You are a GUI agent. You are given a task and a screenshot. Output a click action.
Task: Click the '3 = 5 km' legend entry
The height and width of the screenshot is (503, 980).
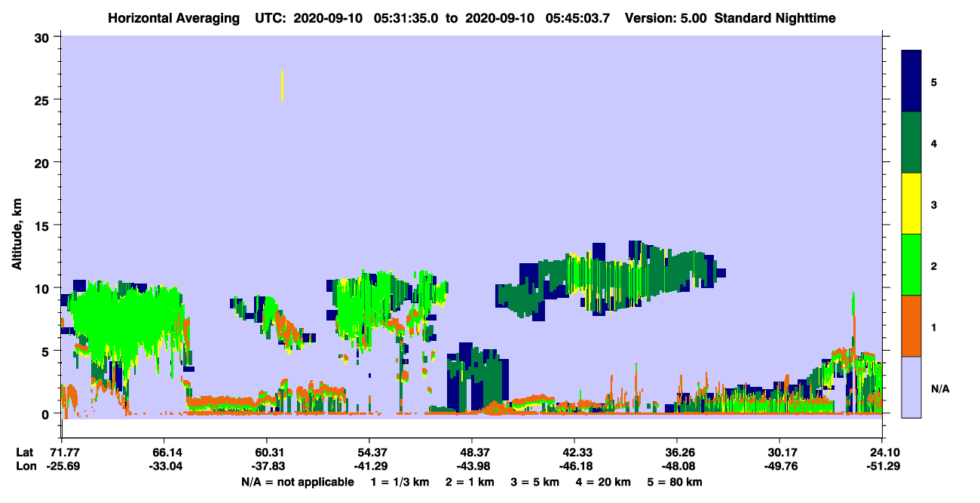click(x=536, y=482)
